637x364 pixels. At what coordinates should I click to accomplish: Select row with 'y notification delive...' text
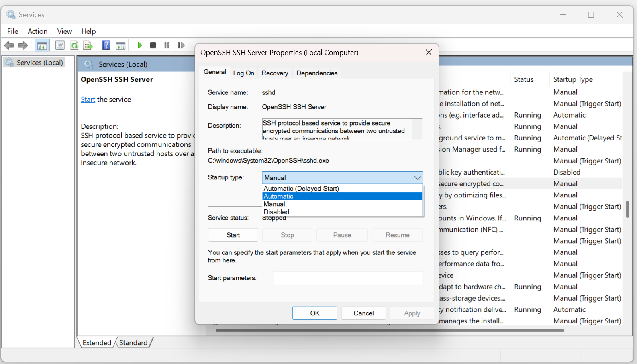[x=472, y=310]
